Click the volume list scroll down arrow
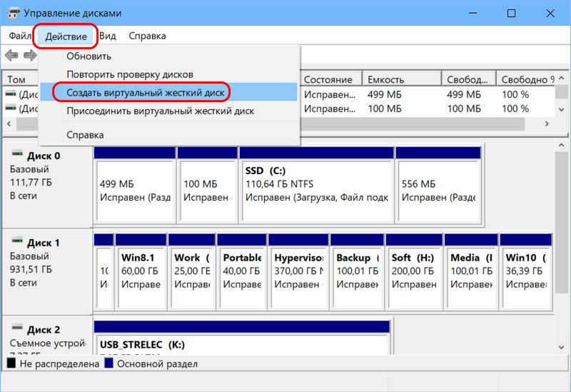The height and width of the screenshot is (392, 571). click(561, 109)
